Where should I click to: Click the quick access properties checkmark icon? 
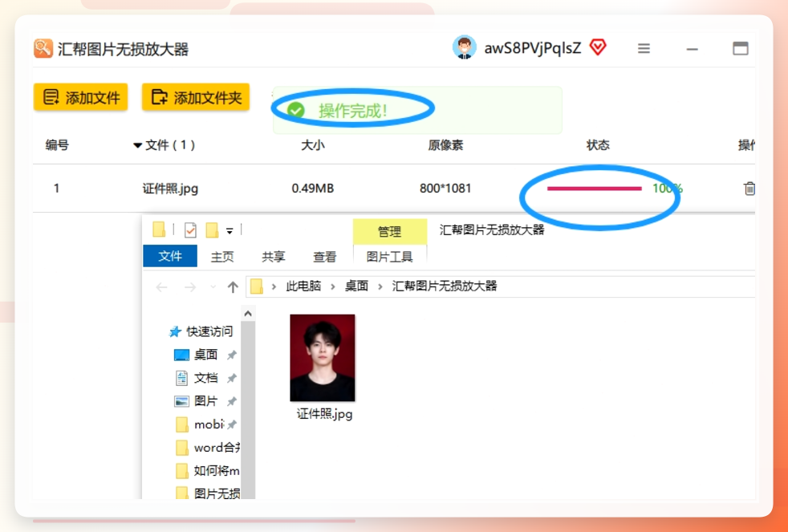pos(190,230)
